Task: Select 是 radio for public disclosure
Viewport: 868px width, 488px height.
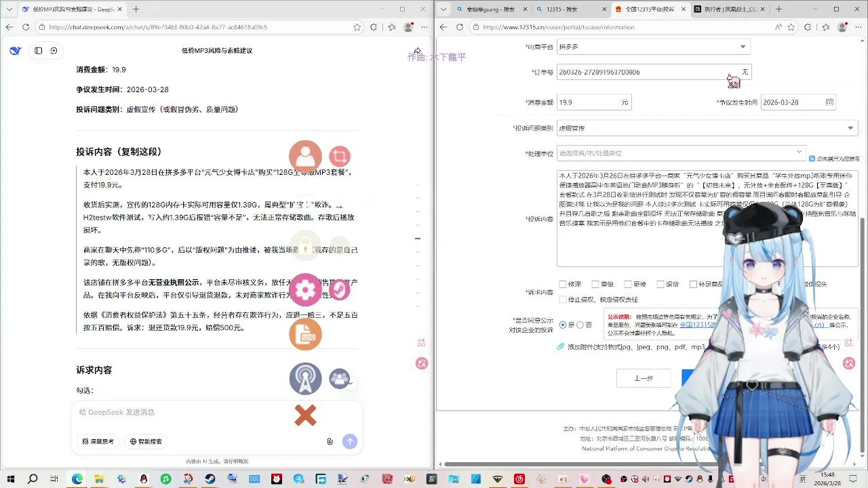Action: [562, 325]
